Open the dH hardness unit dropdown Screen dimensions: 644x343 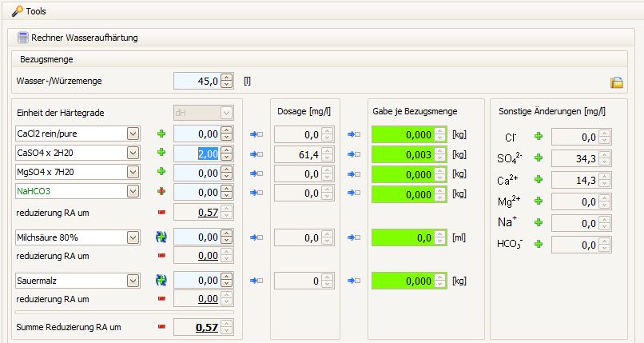click(x=227, y=113)
